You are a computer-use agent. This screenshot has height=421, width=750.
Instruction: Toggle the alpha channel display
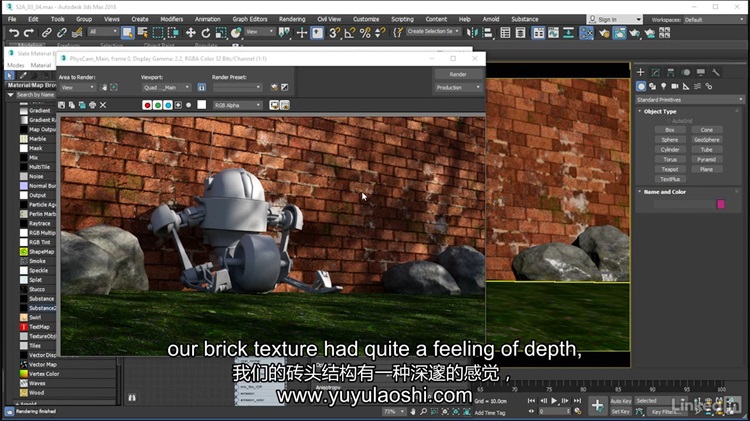click(x=178, y=105)
